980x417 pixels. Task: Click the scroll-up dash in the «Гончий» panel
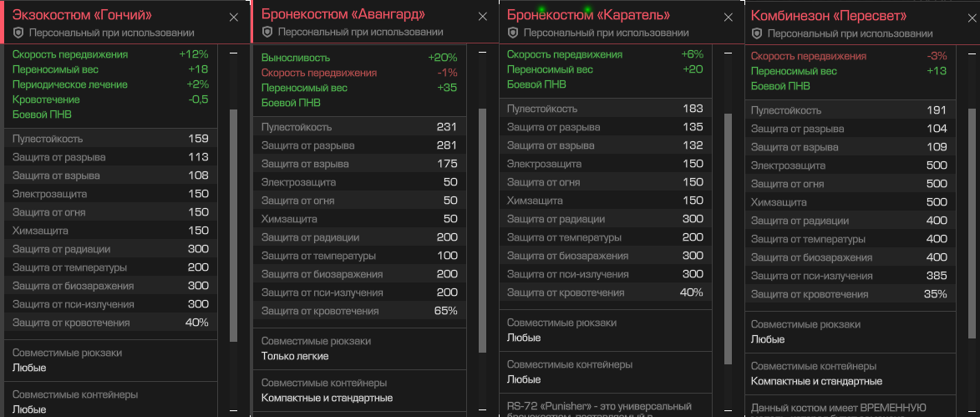click(233, 53)
